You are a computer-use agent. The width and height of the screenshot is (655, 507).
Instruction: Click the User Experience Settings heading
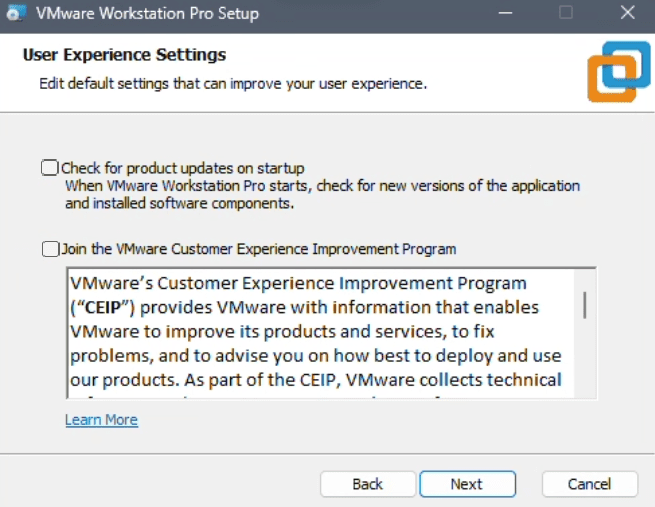point(124,55)
